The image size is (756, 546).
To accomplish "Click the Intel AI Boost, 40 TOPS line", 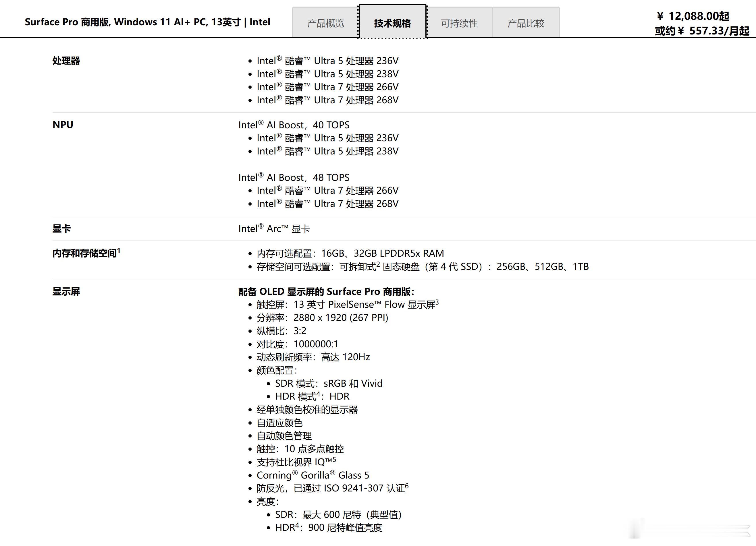I will click(x=294, y=125).
